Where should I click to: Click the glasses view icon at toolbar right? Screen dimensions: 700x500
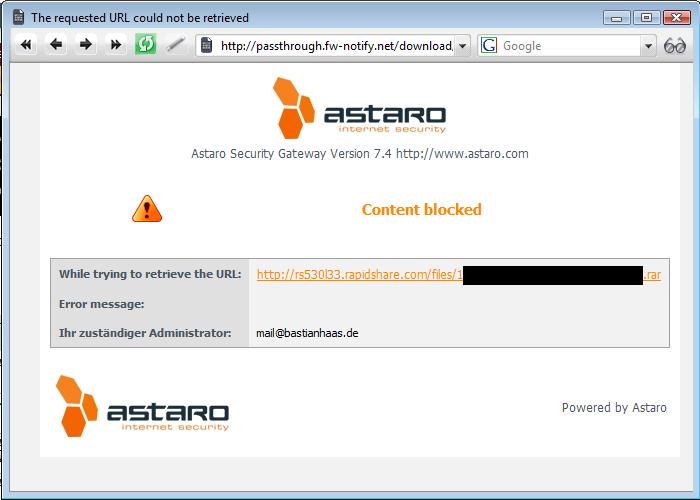pyautogui.click(x=675, y=46)
